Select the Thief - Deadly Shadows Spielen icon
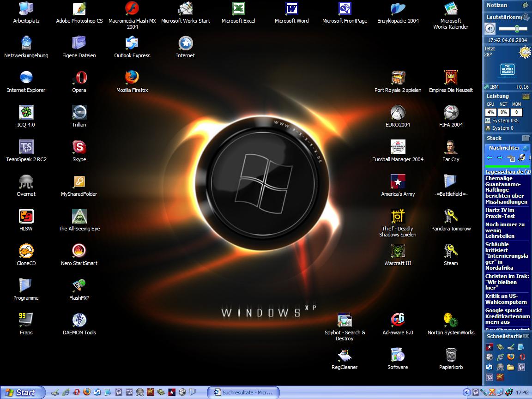Screen dimensions: 532x399 398,216
